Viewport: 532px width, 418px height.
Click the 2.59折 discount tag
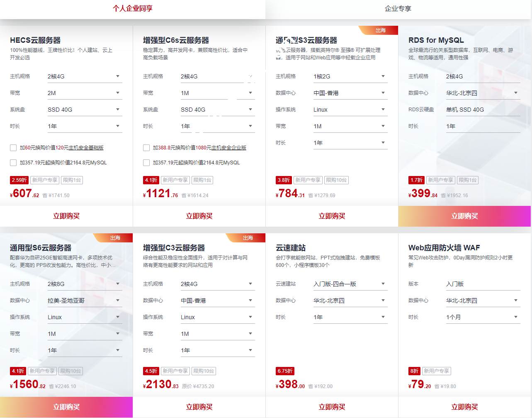point(19,180)
